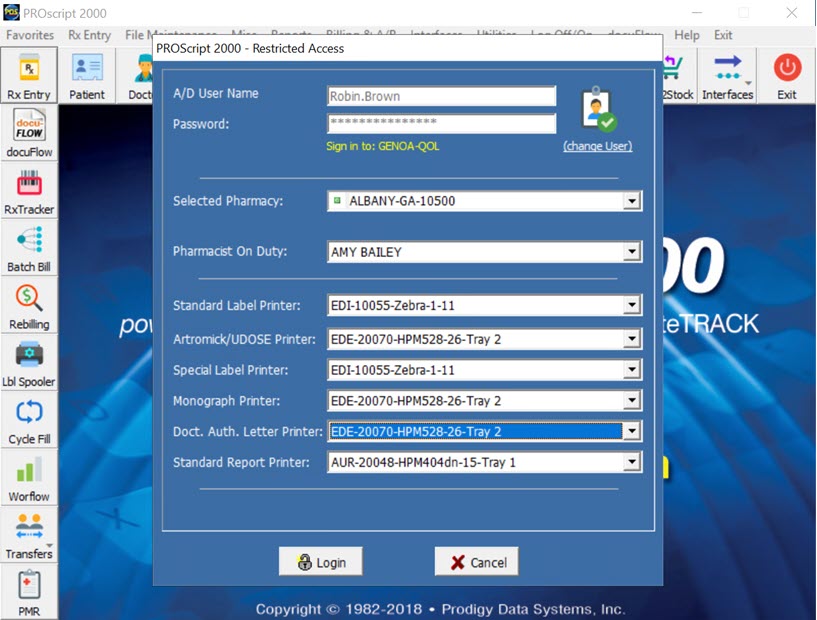Open the Transfers sidebar tool
Screen dimensions: 817x620
coord(29,535)
